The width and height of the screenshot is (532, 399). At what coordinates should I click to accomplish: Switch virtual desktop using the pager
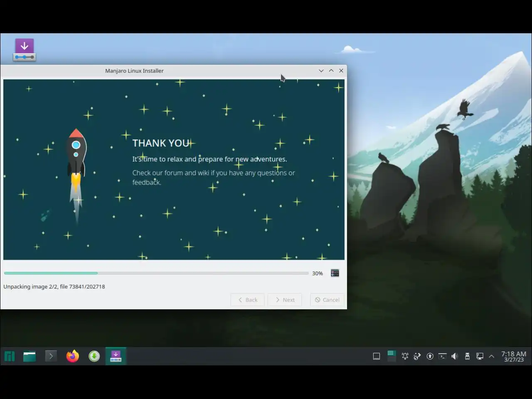(x=392, y=356)
